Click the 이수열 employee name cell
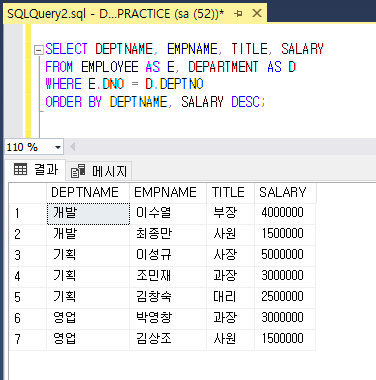This screenshot has height=380, width=376. pos(168,214)
